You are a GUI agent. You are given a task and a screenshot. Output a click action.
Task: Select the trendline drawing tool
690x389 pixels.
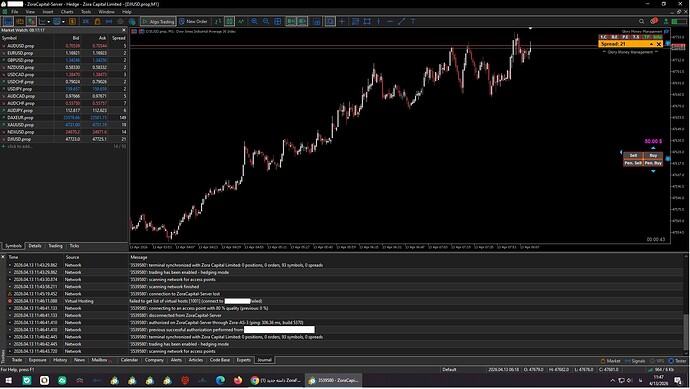tap(401, 21)
